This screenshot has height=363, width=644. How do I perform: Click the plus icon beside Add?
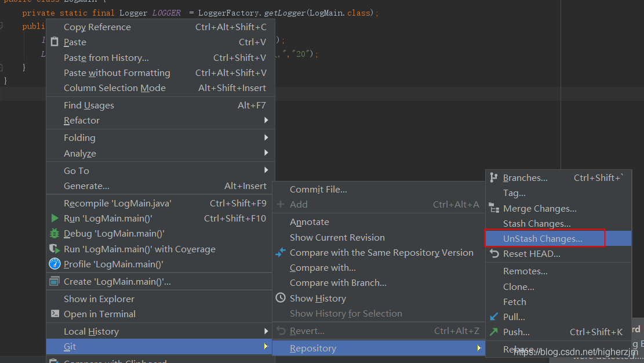[x=281, y=204]
